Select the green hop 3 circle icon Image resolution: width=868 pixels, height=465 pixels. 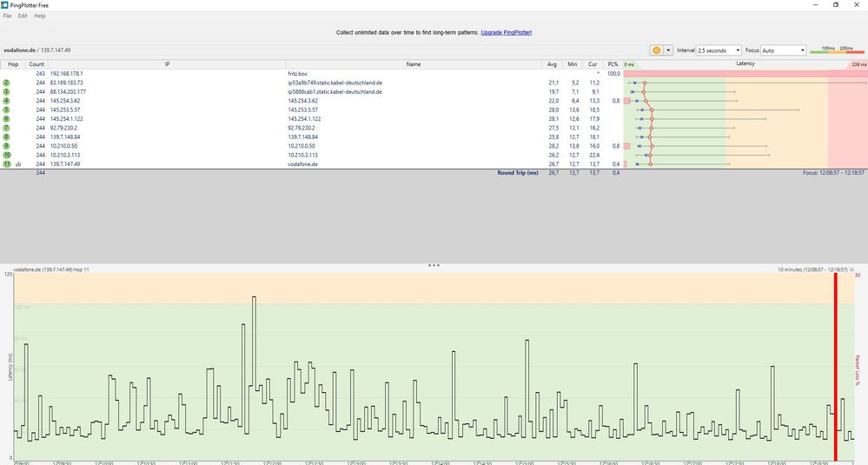(x=7, y=92)
